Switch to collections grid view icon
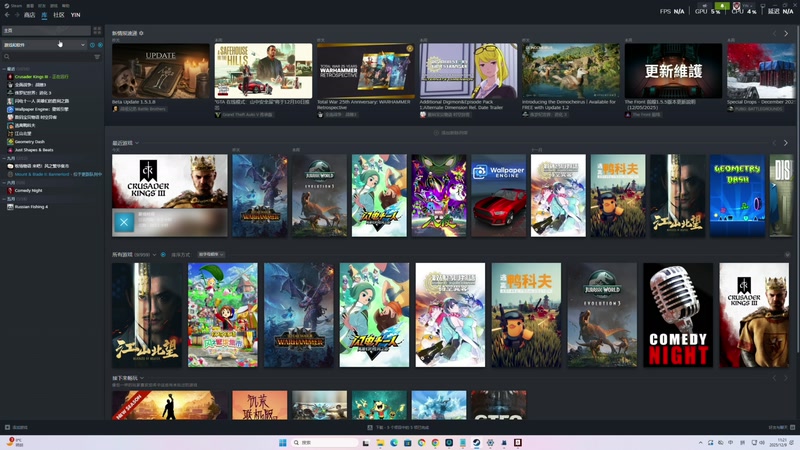The width and height of the screenshot is (800, 450). [97, 31]
